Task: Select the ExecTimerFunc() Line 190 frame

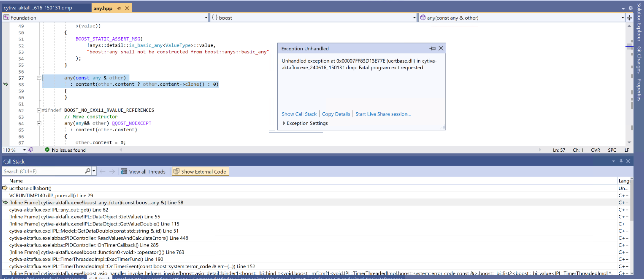Action: pos(310,259)
